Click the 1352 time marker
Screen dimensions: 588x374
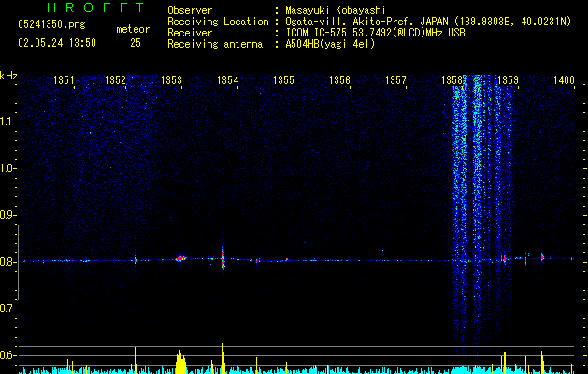(x=115, y=80)
